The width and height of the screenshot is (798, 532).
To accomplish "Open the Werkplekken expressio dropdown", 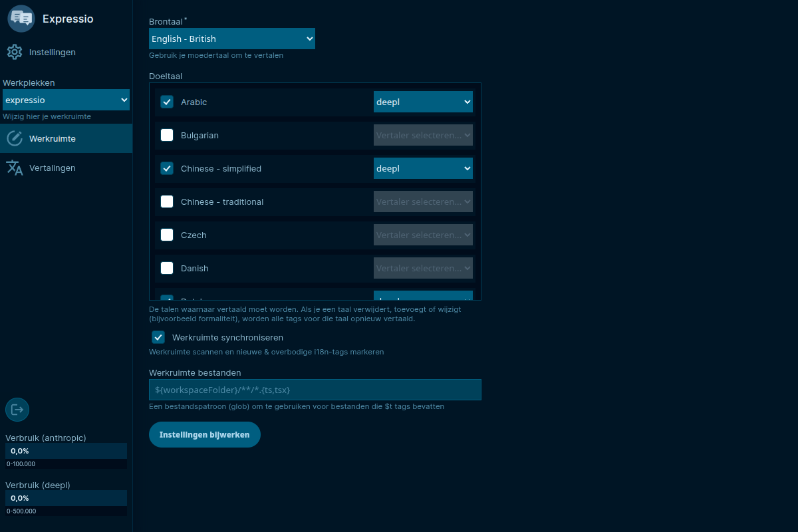I will click(x=66, y=100).
